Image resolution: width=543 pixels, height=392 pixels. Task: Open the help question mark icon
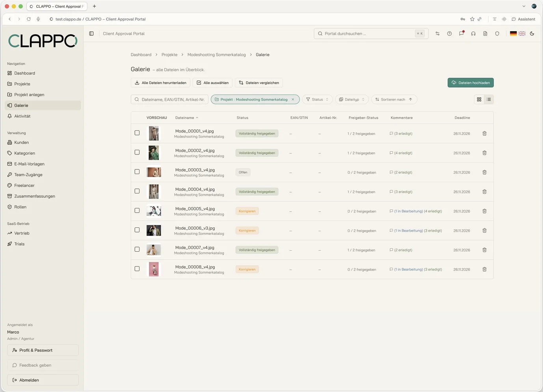pos(449,33)
